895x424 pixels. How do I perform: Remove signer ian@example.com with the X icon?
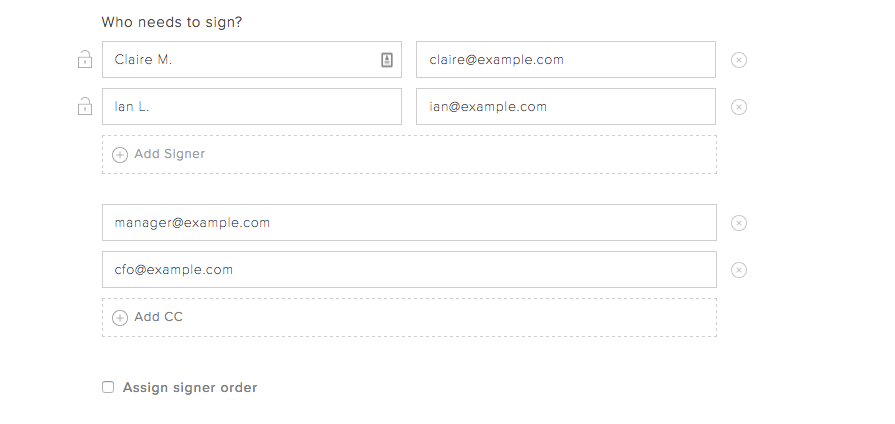tap(739, 107)
